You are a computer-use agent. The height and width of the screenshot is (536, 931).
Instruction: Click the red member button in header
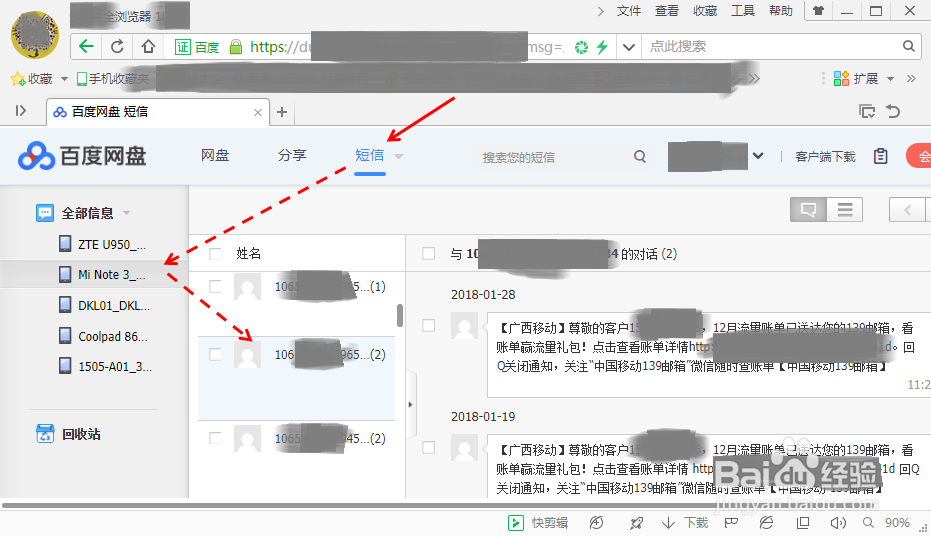click(x=919, y=156)
